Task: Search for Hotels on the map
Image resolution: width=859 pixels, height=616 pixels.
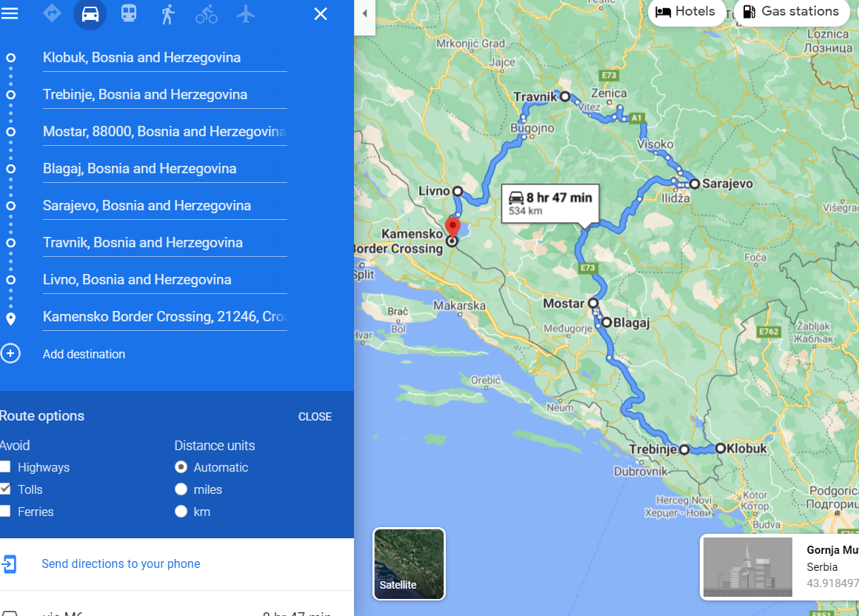Action: (x=685, y=12)
